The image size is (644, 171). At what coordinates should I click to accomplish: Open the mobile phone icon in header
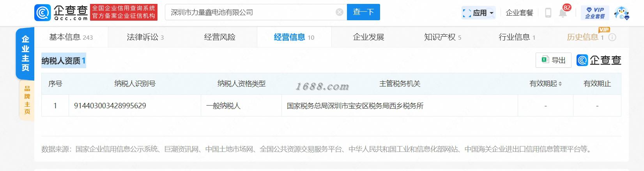548,13
